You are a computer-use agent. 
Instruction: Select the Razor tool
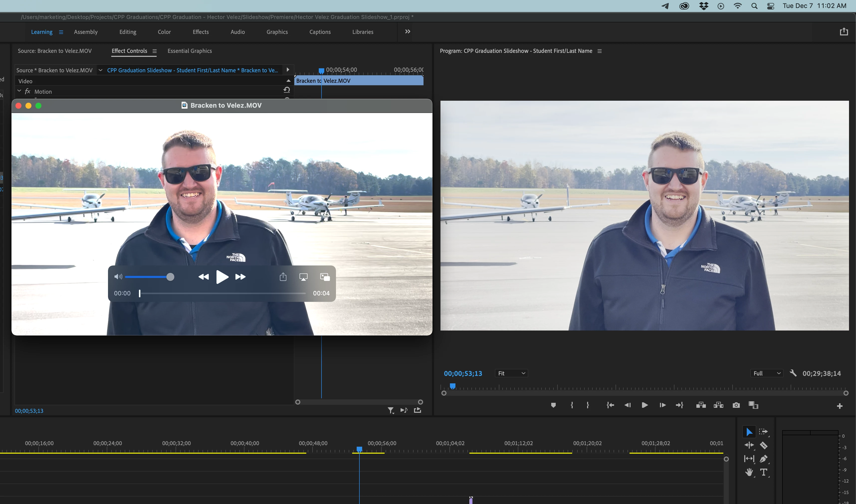(763, 445)
